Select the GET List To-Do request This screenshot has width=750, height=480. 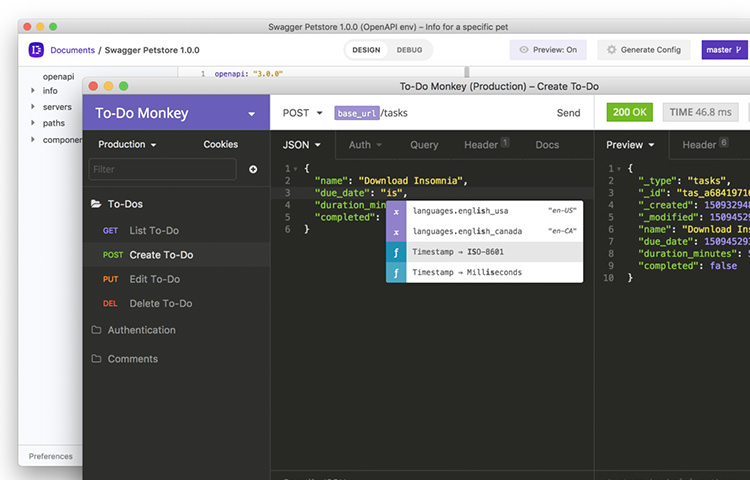176,230
